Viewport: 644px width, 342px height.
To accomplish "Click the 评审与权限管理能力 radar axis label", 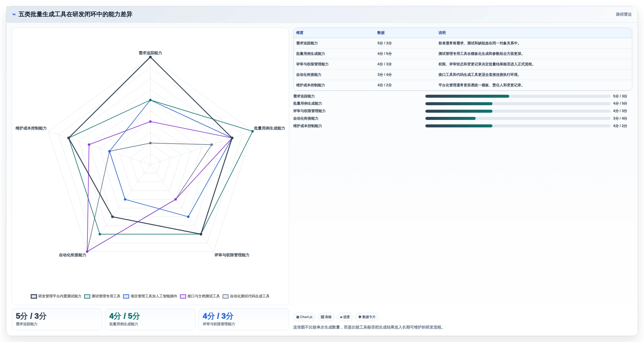I will click(x=232, y=255).
